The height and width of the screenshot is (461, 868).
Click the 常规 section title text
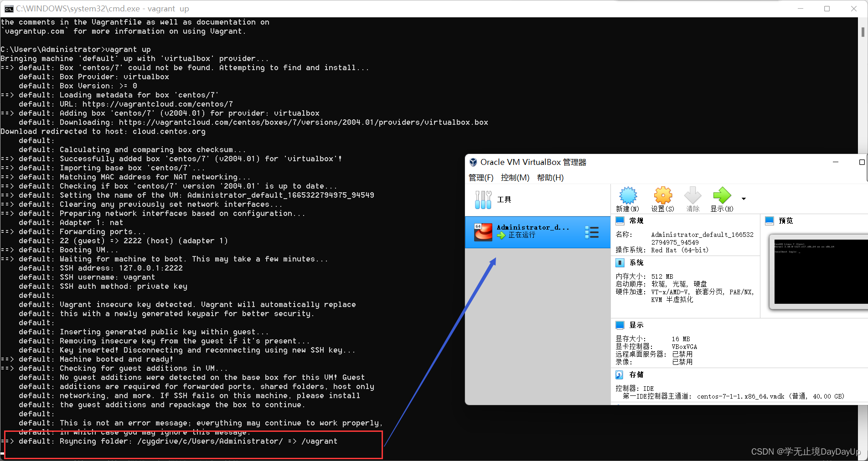[x=636, y=221]
